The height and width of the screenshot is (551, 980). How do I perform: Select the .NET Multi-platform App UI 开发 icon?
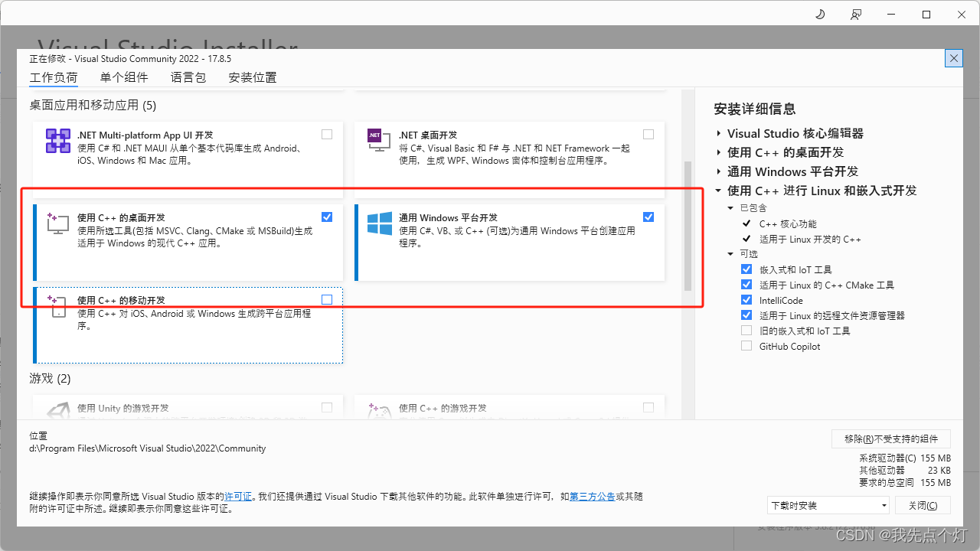(57, 141)
